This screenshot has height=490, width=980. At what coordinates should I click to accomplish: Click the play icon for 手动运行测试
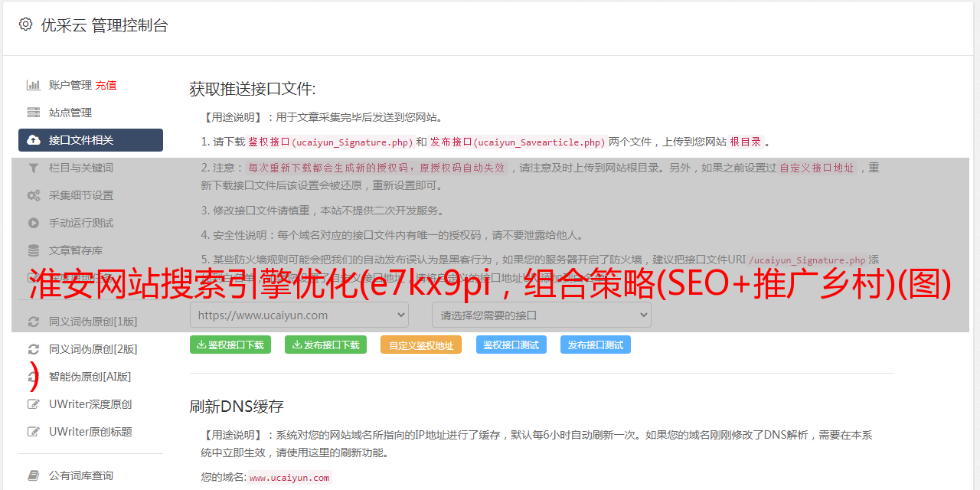[34, 223]
